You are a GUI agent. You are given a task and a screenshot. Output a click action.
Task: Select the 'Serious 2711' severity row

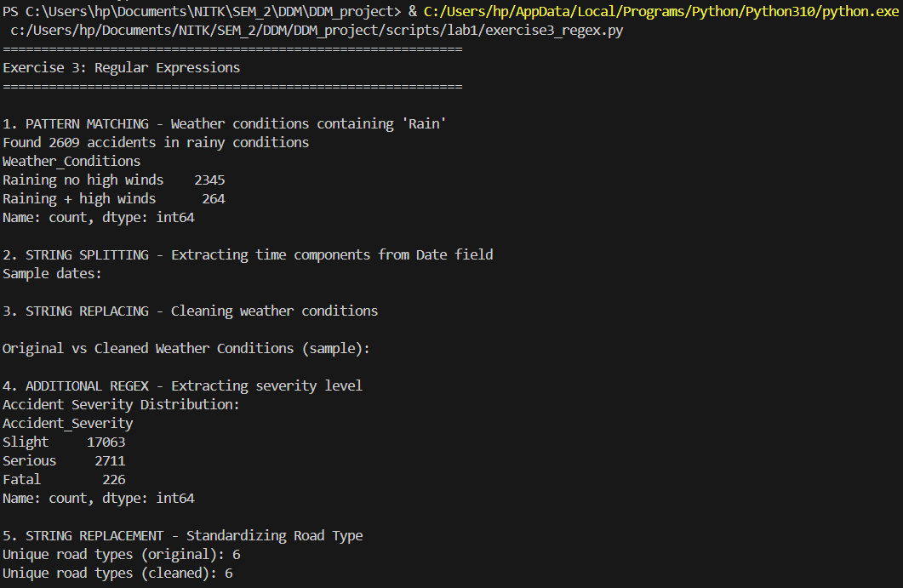[x=64, y=460]
